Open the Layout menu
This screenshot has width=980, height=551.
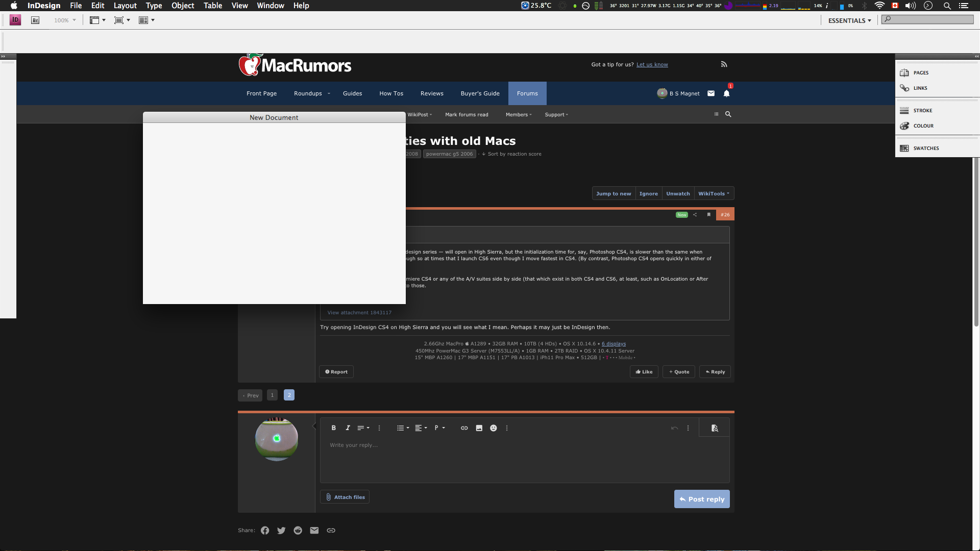(x=125, y=6)
